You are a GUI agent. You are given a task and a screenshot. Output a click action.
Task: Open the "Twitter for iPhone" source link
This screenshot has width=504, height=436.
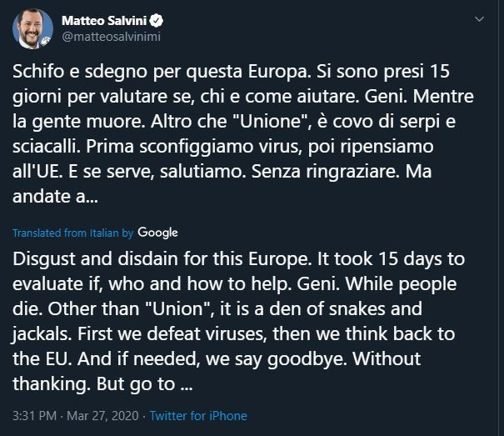(198, 415)
